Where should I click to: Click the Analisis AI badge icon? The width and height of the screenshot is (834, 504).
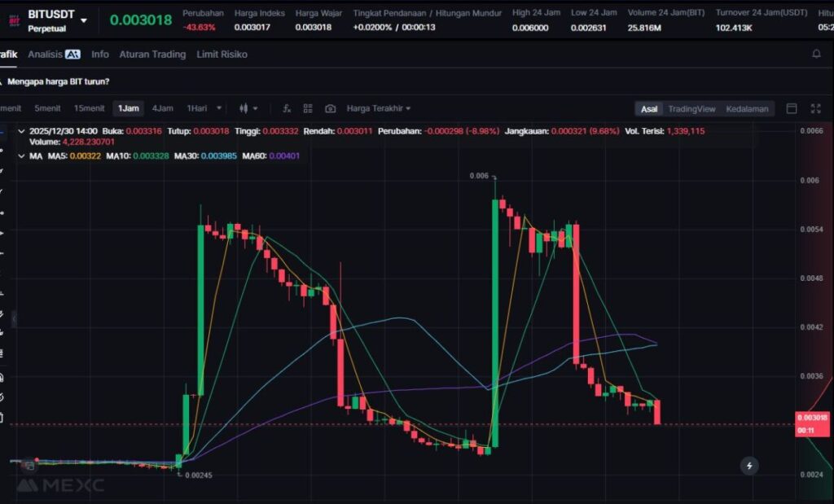coord(72,55)
